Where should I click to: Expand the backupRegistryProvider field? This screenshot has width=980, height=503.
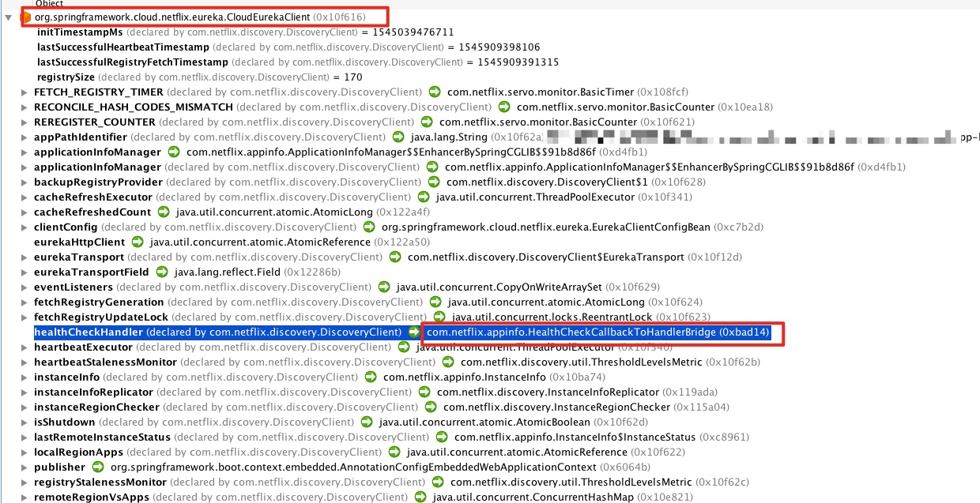tap(25, 182)
